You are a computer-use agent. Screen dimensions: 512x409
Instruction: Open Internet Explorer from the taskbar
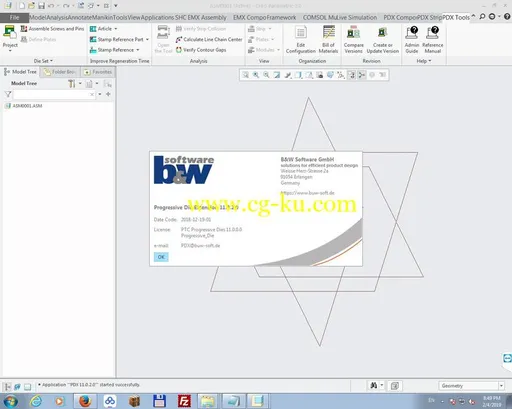36,401
